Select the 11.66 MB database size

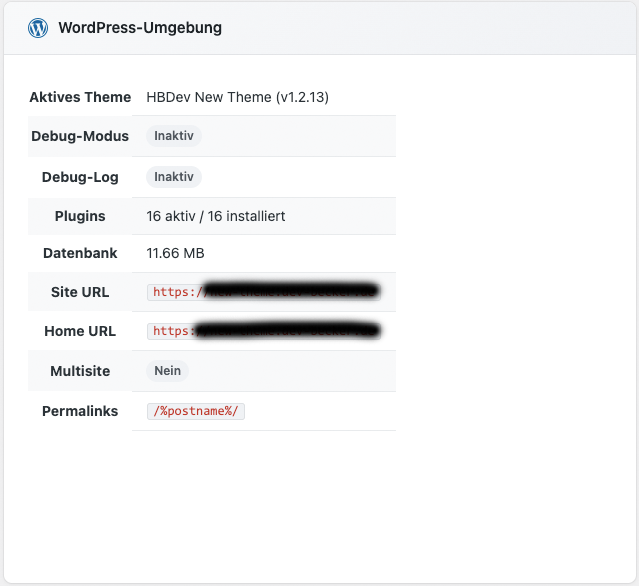pos(175,253)
